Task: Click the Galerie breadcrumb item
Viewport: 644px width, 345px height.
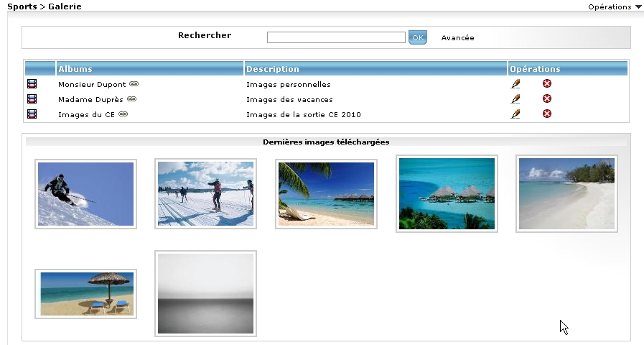Action: [x=65, y=6]
